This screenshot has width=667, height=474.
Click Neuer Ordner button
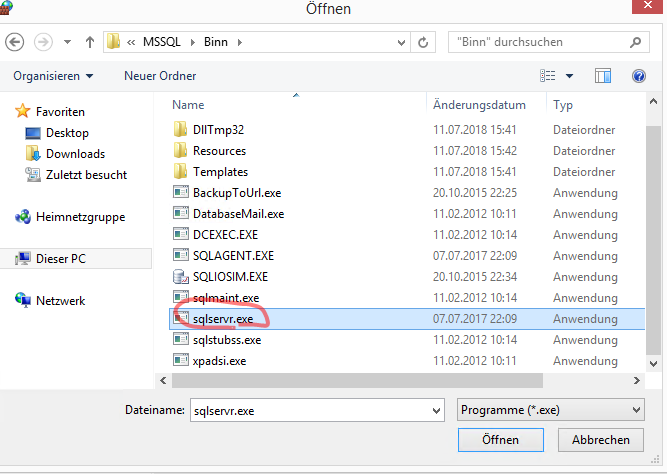[160, 76]
